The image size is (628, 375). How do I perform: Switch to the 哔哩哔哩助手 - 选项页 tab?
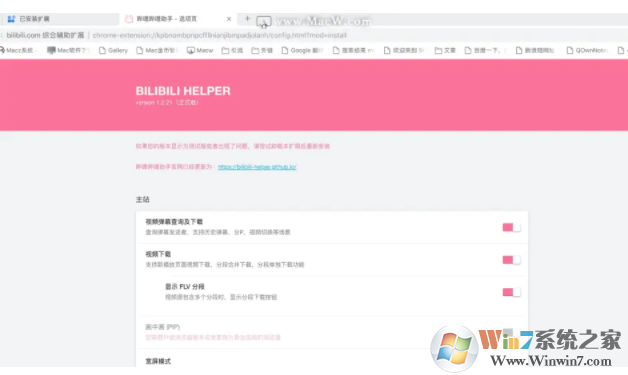[178, 19]
